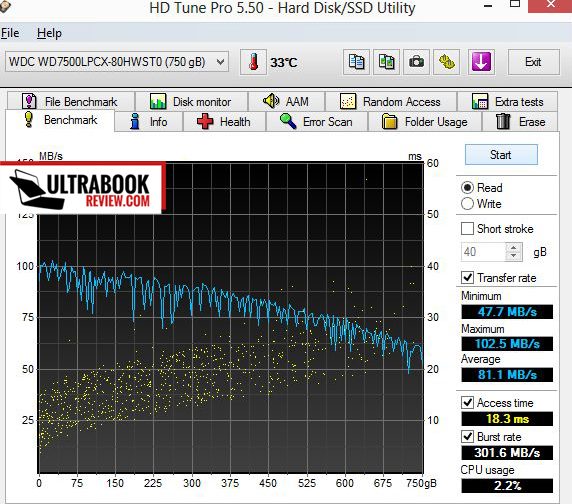Click the 33°C temperature reading

pos(283,63)
